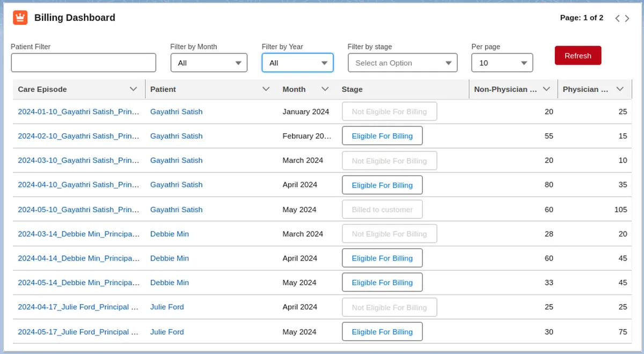Open care episode 2024-04-14_Debbie Min link
This screenshot has height=354, width=644.
(78, 258)
